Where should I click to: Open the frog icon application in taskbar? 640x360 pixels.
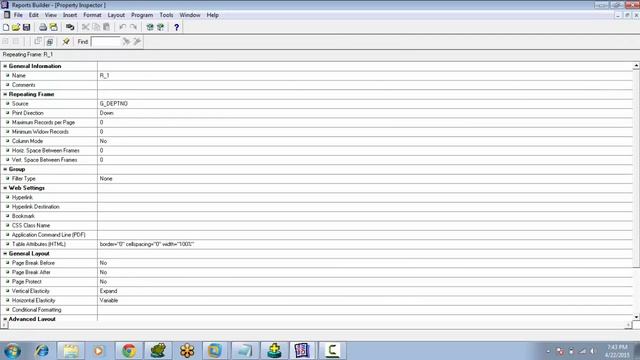click(x=158, y=351)
